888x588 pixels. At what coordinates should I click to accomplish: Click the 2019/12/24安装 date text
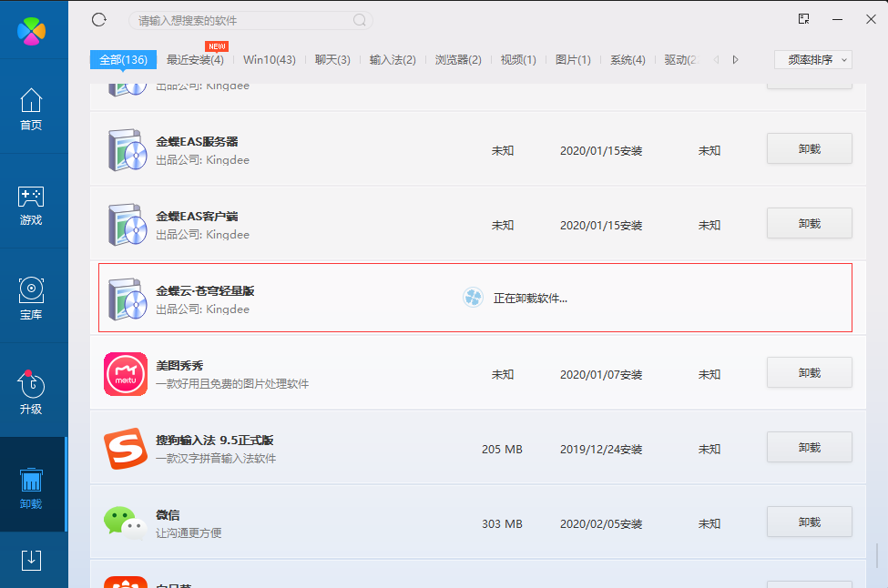tap(601, 450)
